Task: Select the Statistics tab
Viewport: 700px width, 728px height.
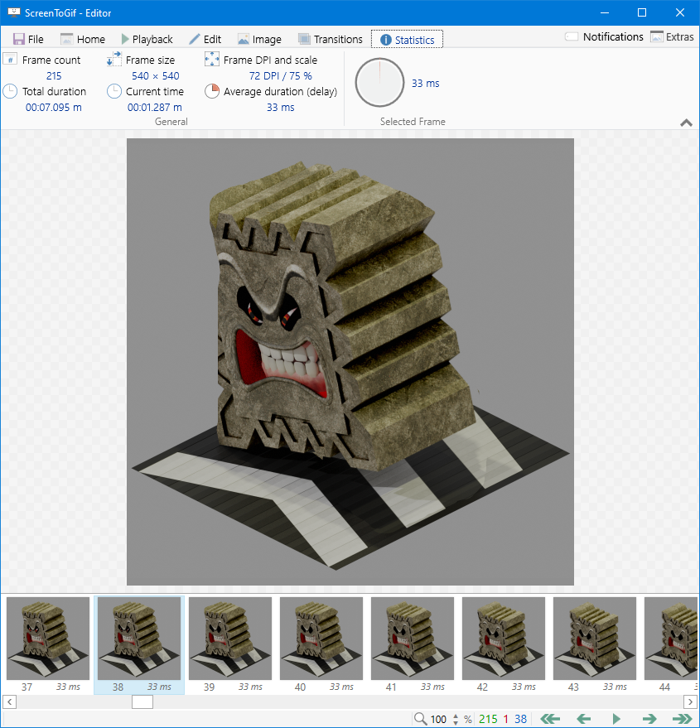Action: click(x=407, y=40)
